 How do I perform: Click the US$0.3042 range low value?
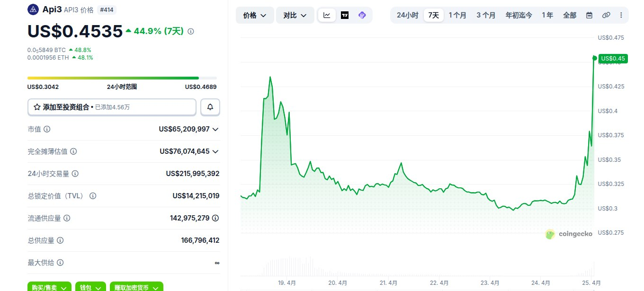43,87
